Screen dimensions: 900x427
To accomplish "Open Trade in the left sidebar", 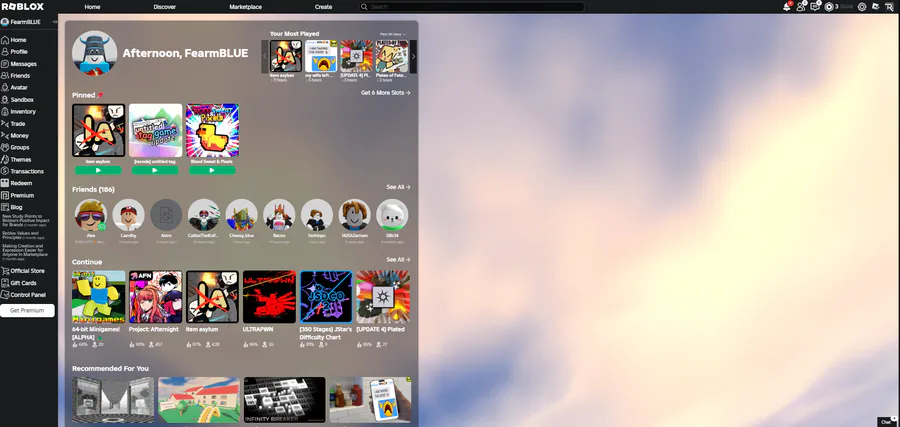I will (13, 123).
